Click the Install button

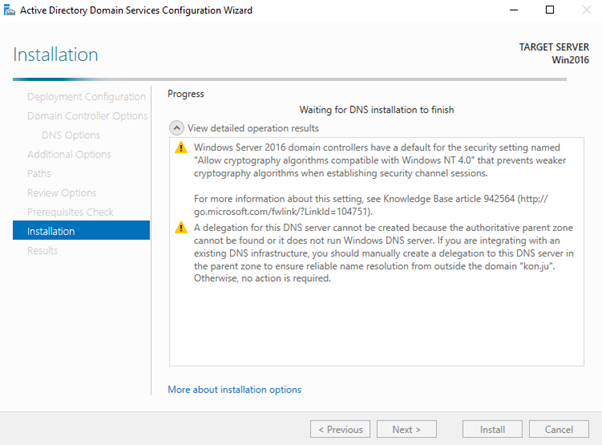coord(492,429)
